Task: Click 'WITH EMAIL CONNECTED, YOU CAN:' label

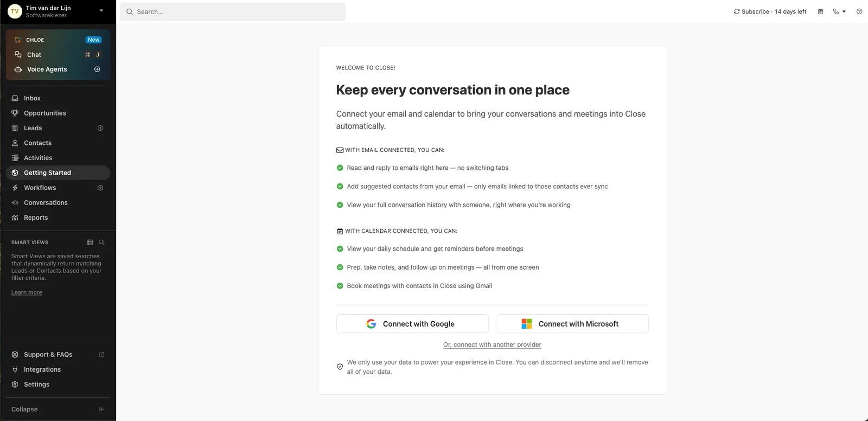Action: [x=395, y=150]
